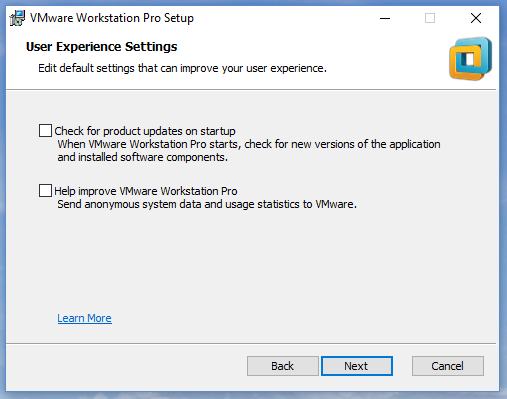
Task: Cancel the VMware setup wizard
Action: coord(448,366)
